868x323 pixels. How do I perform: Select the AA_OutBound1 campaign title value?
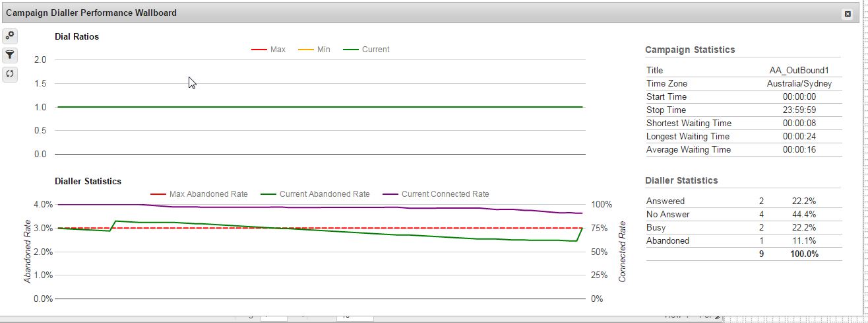point(799,70)
